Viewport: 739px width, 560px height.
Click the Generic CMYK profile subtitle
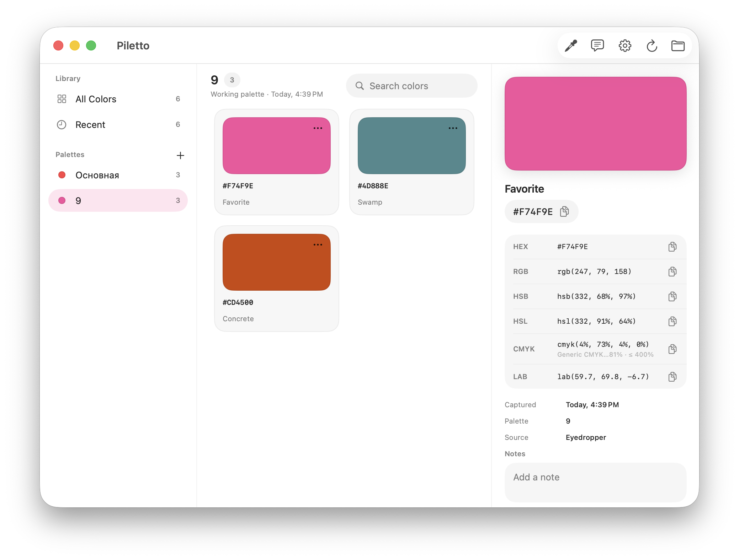click(x=605, y=355)
